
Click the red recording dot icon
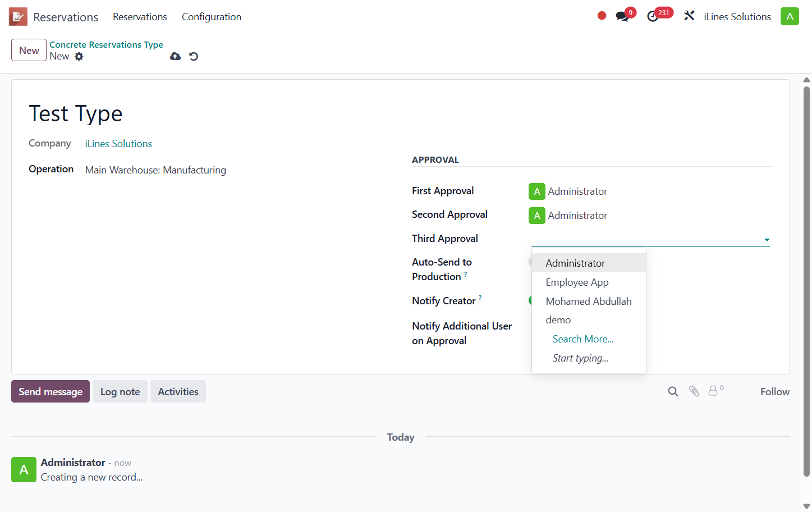602,16
